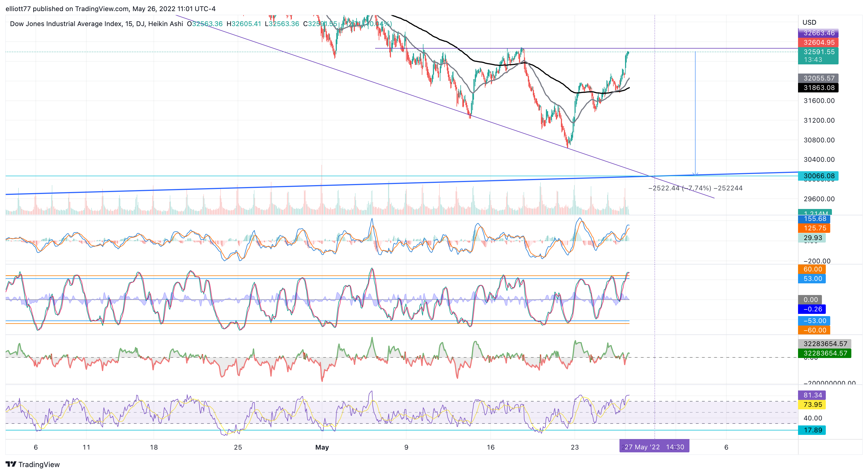This screenshot has width=868, height=474.
Task: Click the 11 date on time axis
Action: point(86,447)
